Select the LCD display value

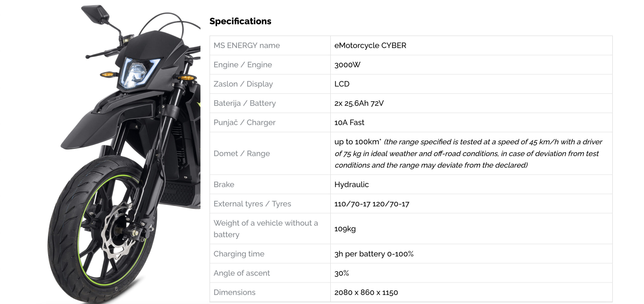[x=342, y=84]
